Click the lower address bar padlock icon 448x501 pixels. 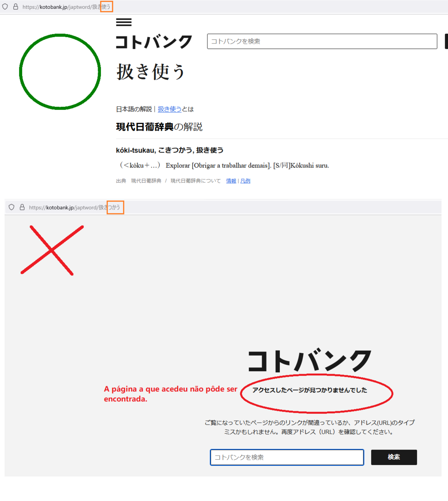pyautogui.click(x=22, y=207)
